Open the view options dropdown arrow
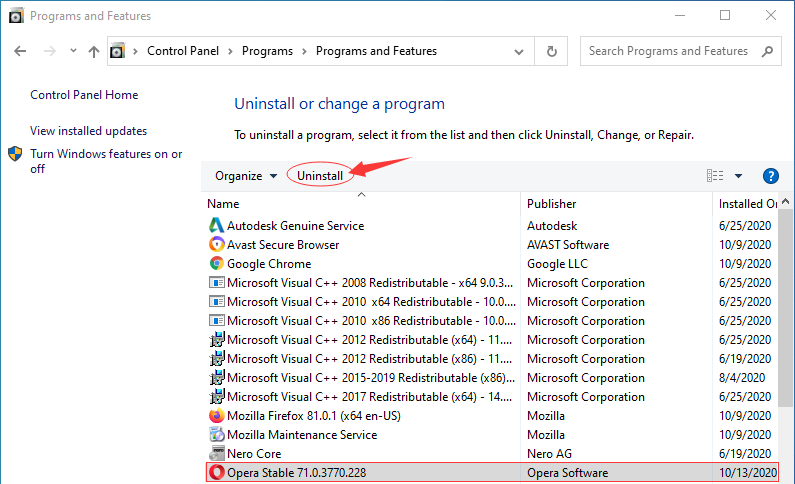 738,176
